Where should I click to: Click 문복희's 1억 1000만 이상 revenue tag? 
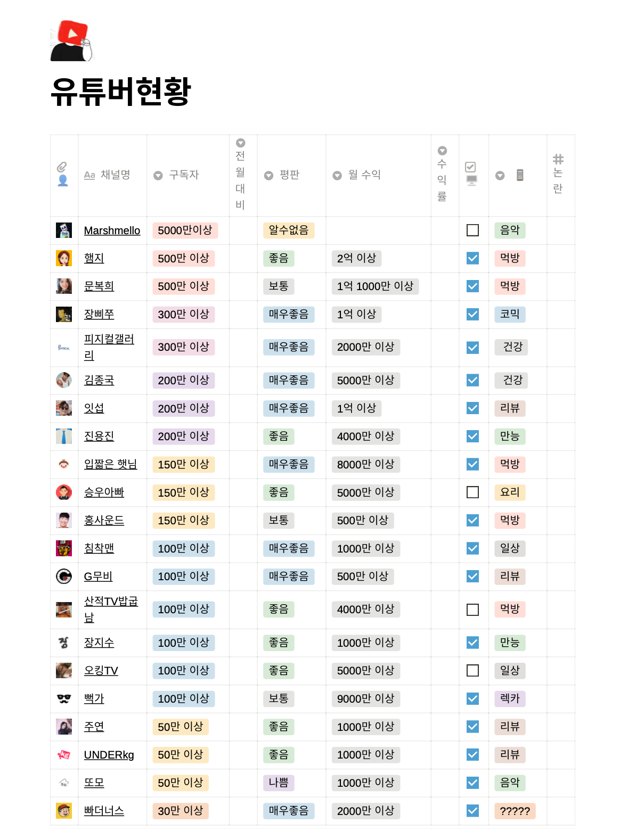pos(375,286)
